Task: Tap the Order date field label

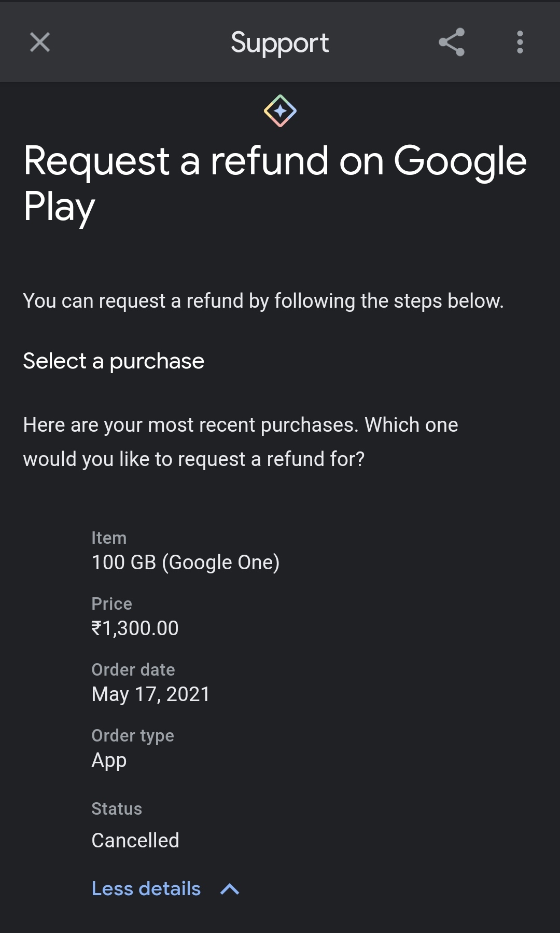Action: point(133,670)
